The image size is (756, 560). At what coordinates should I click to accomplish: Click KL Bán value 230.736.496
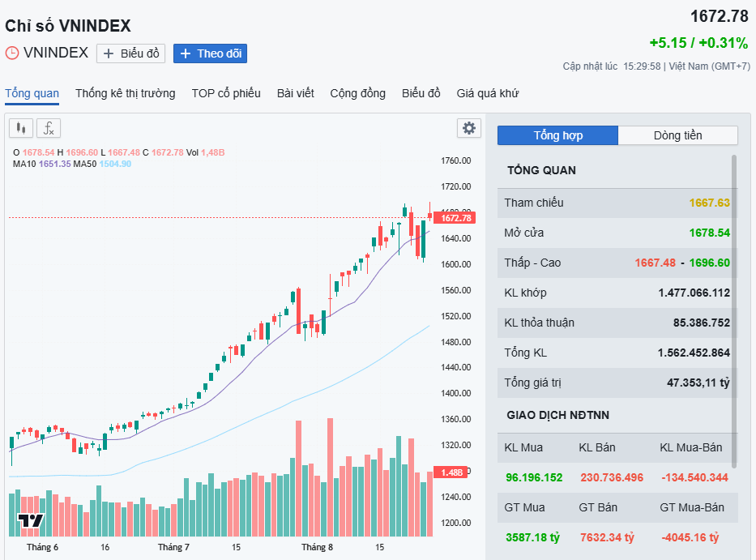[x=612, y=477]
